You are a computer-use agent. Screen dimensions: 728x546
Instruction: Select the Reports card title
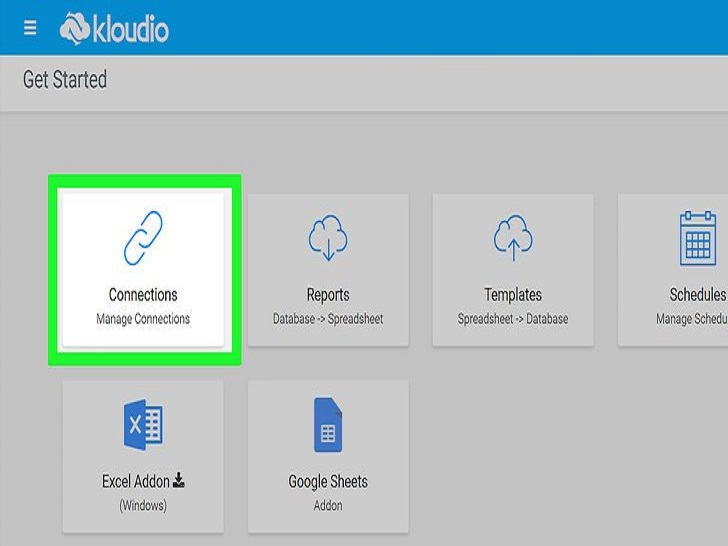328,295
